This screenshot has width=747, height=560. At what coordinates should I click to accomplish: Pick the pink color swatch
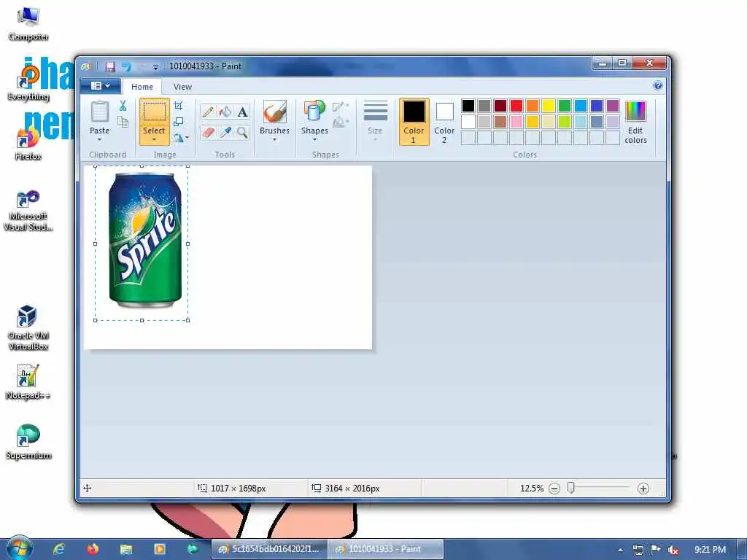point(516,122)
